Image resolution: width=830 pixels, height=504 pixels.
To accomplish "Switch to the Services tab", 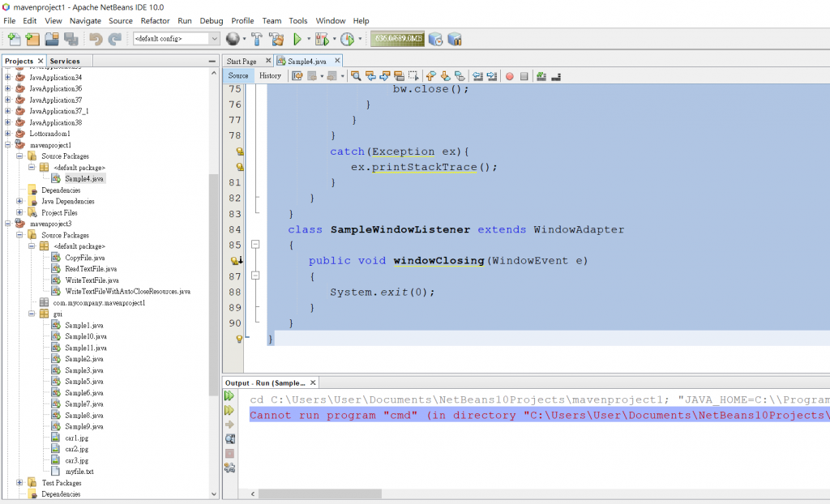I will [65, 61].
